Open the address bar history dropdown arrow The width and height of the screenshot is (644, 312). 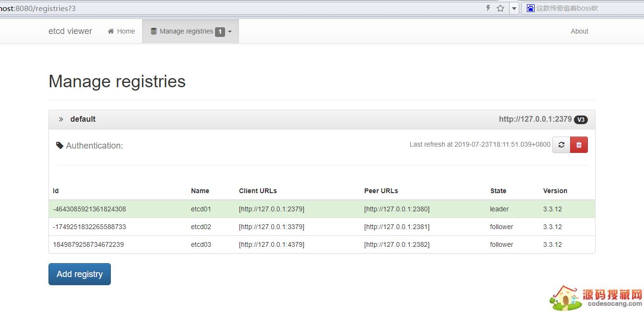click(514, 8)
